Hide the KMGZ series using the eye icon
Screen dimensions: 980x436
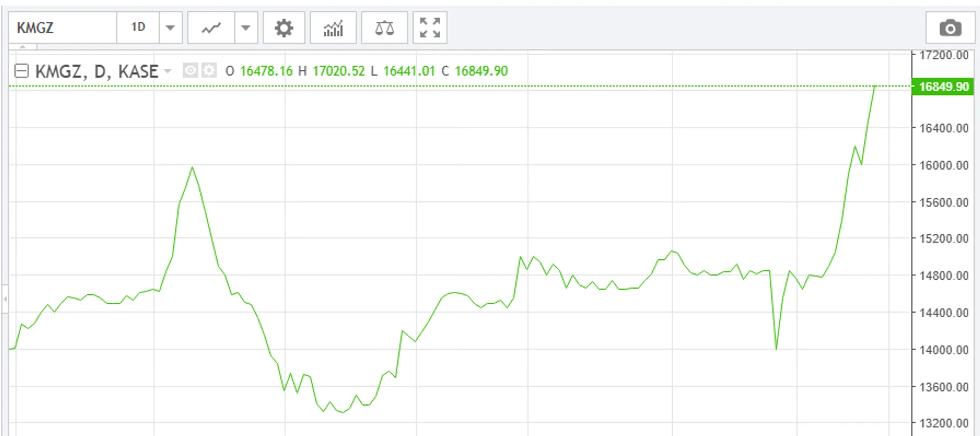pyautogui.click(x=190, y=71)
